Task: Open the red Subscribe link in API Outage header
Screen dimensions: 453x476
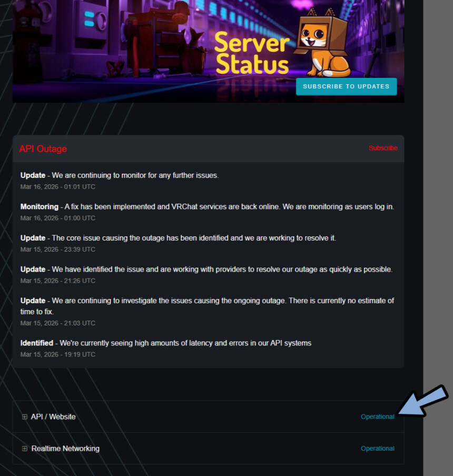Action: pos(383,148)
